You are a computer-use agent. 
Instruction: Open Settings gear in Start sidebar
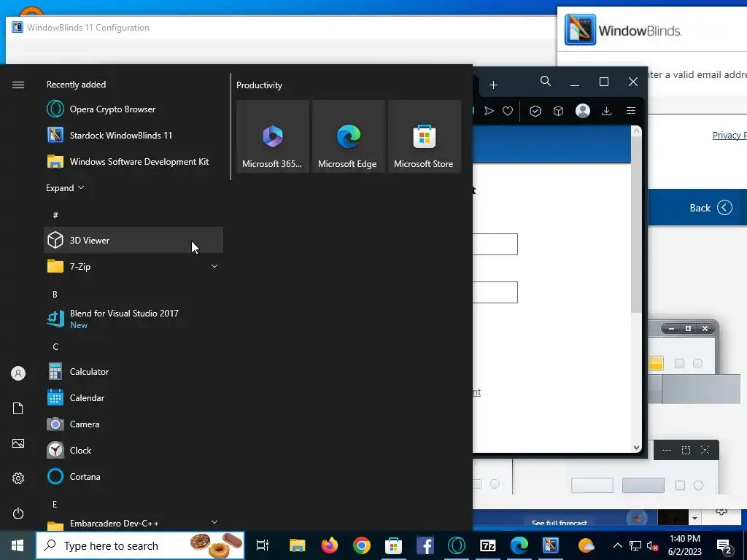(x=18, y=478)
